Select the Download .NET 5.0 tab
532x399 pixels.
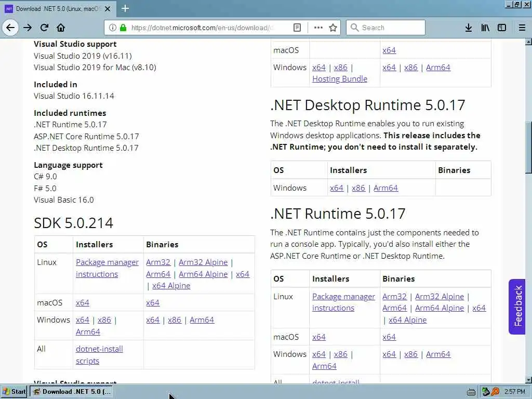58,9
